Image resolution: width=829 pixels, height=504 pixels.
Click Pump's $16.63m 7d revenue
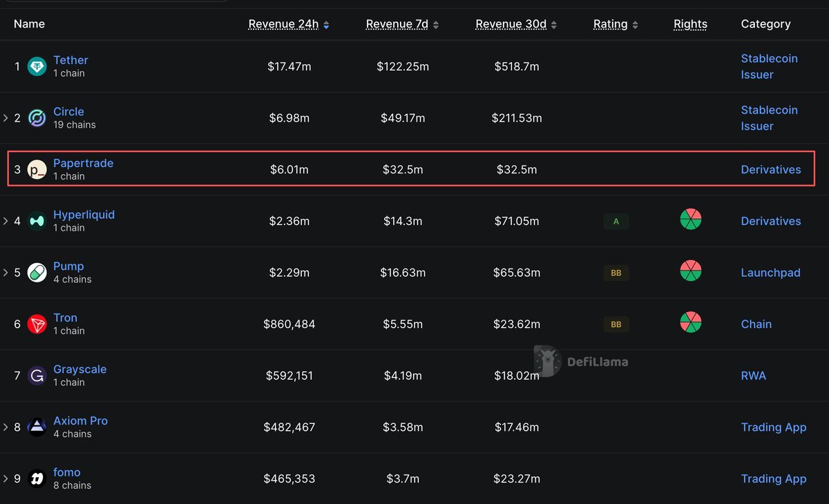pos(403,273)
